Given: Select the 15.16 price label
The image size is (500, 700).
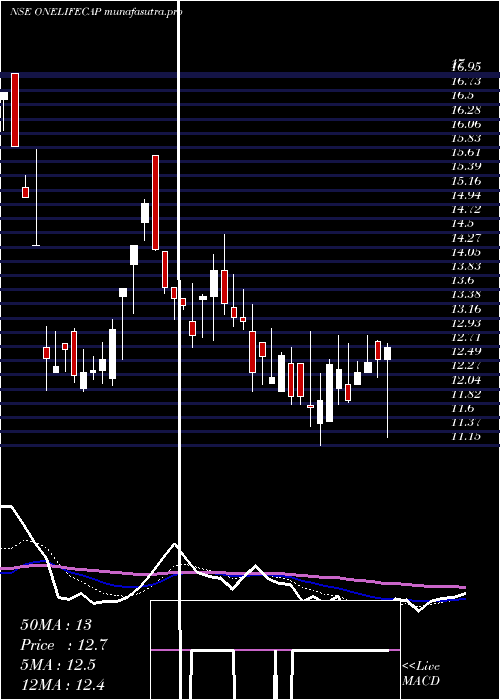Looking at the screenshot, I should (466, 181).
